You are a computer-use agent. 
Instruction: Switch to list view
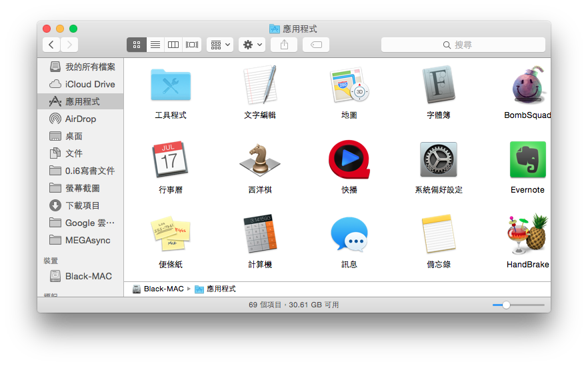[x=155, y=45]
